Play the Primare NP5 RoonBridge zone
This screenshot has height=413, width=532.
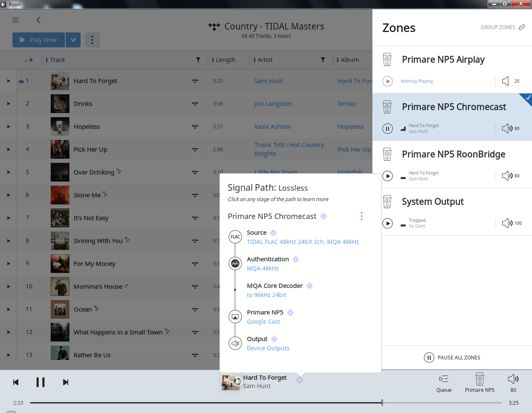pyautogui.click(x=387, y=176)
